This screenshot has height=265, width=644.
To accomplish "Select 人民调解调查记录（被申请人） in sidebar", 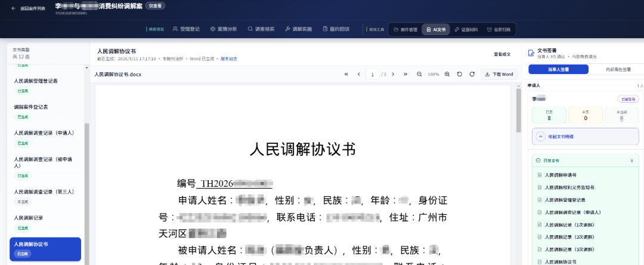I will [x=45, y=168].
